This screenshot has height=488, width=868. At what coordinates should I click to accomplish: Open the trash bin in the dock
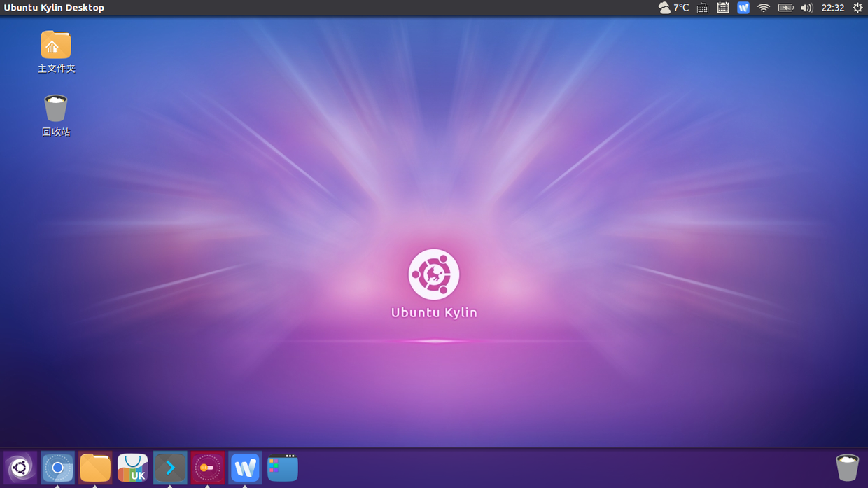coord(847,468)
